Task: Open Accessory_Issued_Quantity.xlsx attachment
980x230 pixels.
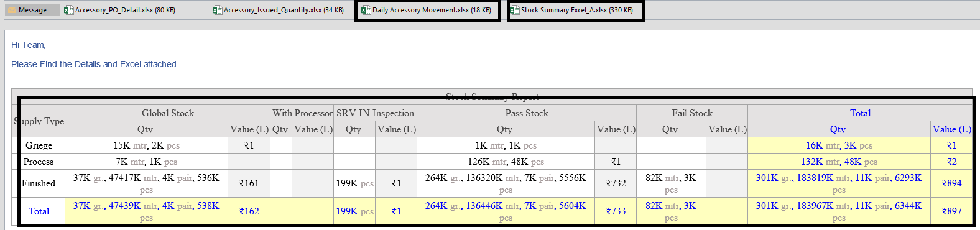Action: pyautogui.click(x=278, y=10)
